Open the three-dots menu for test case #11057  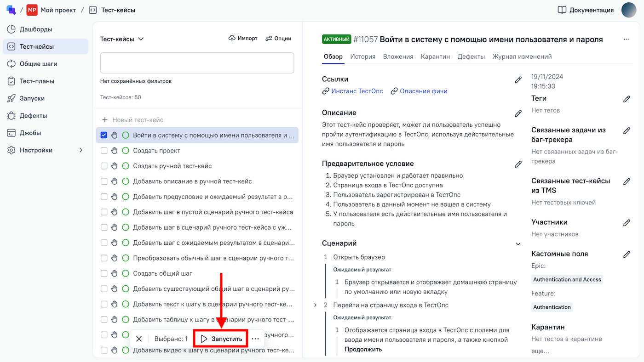point(627,40)
